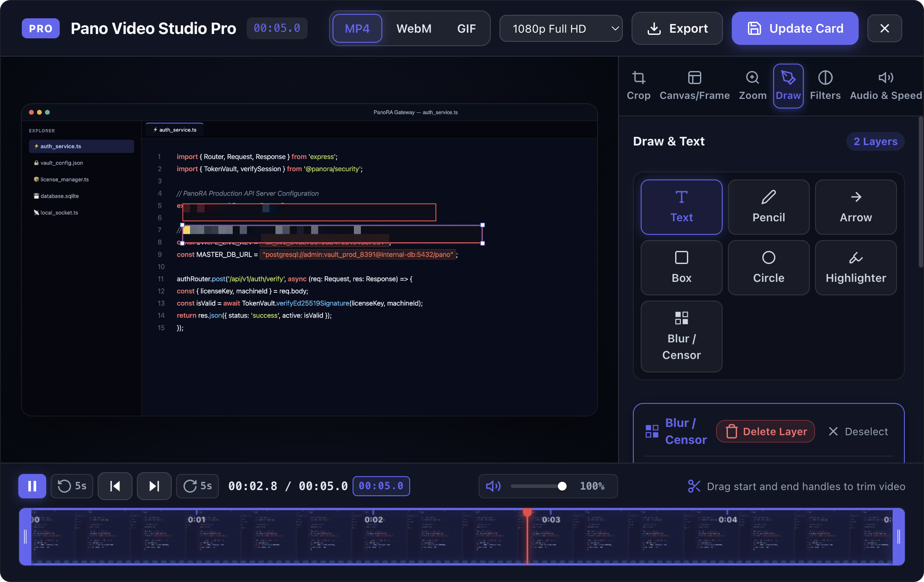Image resolution: width=924 pixels, height=582 pixels.
Task: Select the Pencil drawing tool
Action: pyautogui.click(x=769, y=207)
